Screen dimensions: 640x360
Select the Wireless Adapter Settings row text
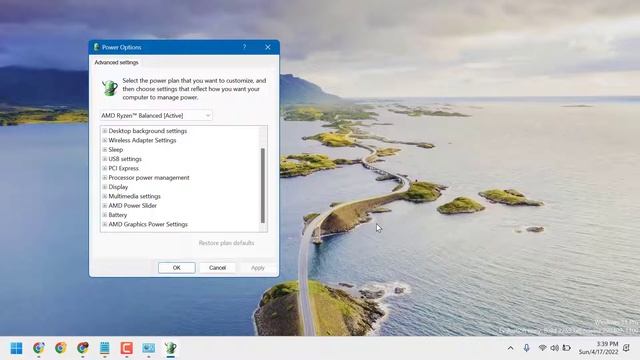(142, 140)
